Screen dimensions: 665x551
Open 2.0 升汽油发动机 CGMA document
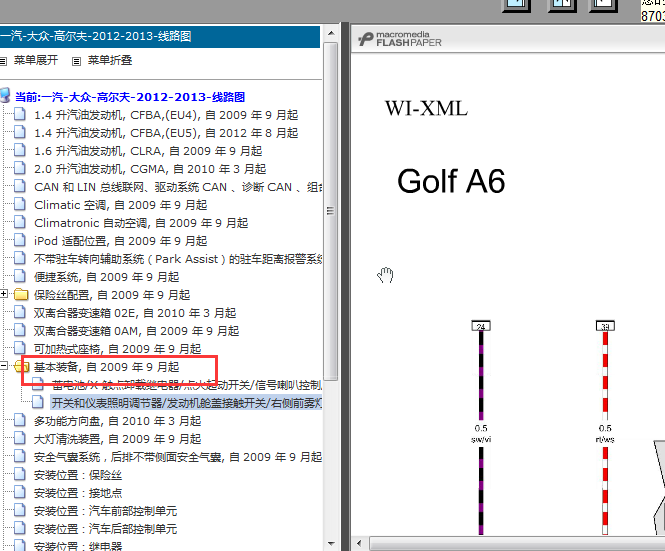[150, 169]
